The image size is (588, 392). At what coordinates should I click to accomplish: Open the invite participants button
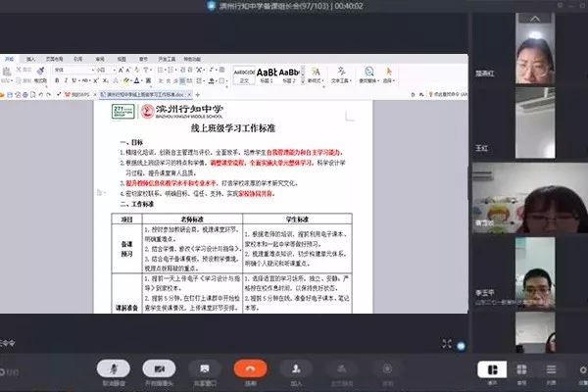pyautogui.click(x=296, y=368)
